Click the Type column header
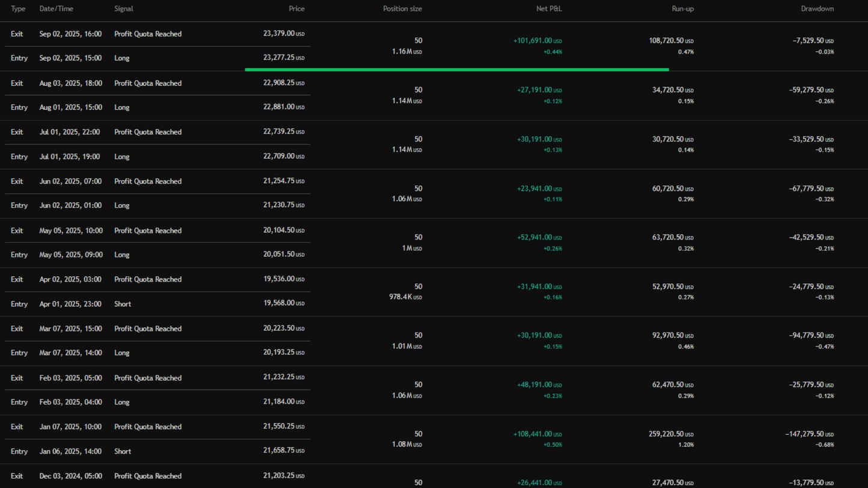The height and width of the screenshot is (488, 868). [18, 9]
